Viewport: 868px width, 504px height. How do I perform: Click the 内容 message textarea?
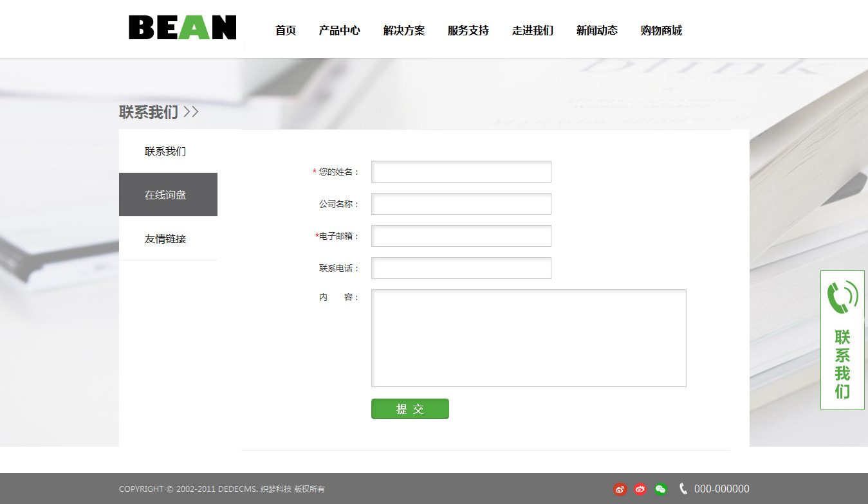[x=529, y=338]
